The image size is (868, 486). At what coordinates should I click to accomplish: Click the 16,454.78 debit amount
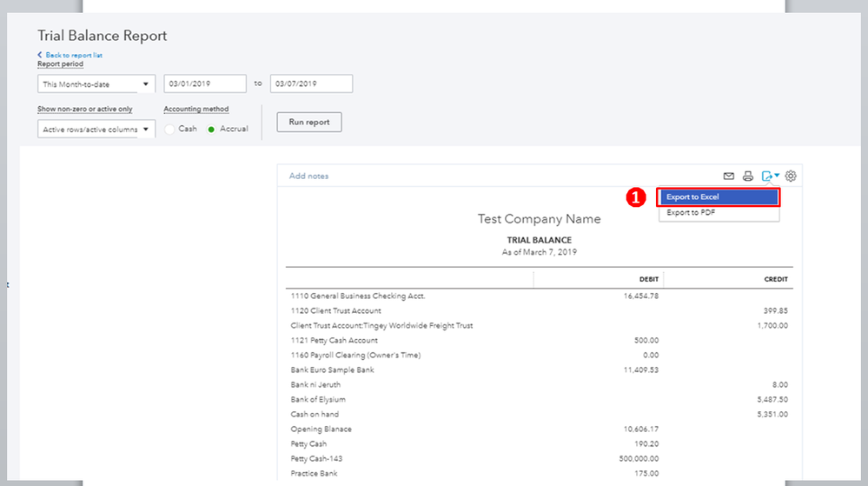(640, 296)
